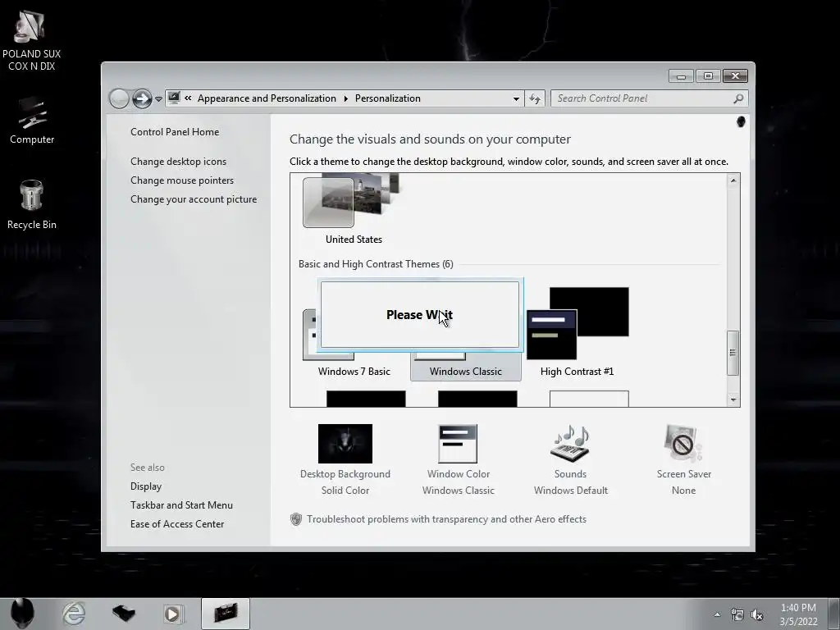The width and height of the screenshot is (840, 630).
Task: Click the search magnifier icon
Action: click(x=738, y=98)
